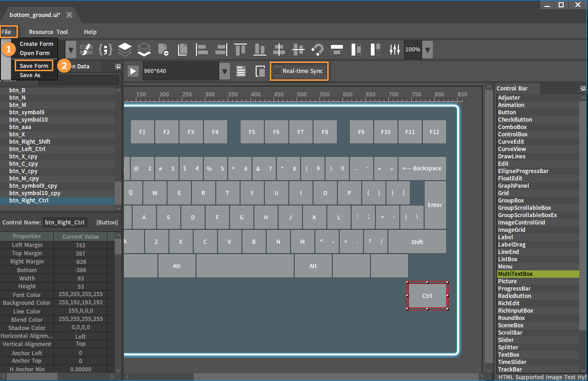The height and width of the screenshot is (381, 588).
Task: Click the 100% zoom value box
Action: tap(413, 49)
